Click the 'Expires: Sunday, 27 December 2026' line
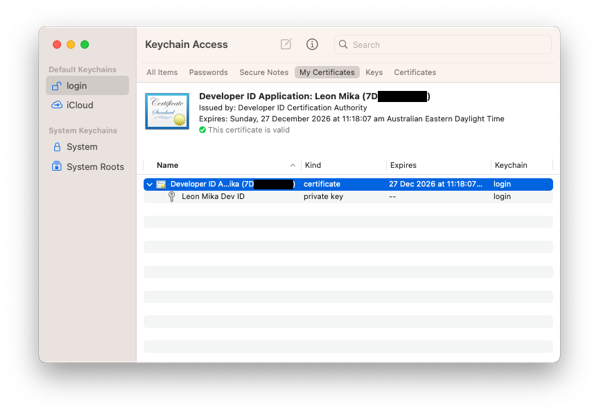This screenshot has height=414, width=599. click(x=351, y=119)
